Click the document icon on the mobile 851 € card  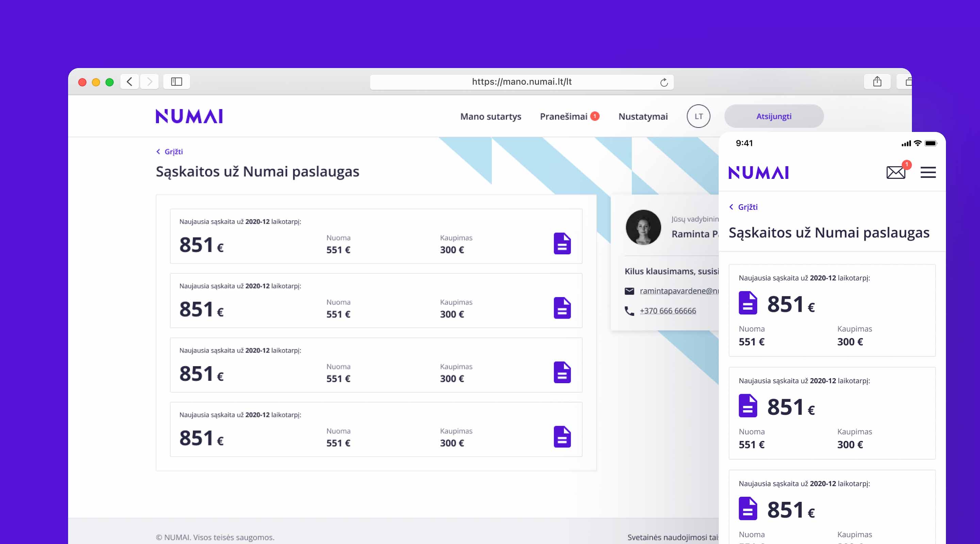point(748,303)
